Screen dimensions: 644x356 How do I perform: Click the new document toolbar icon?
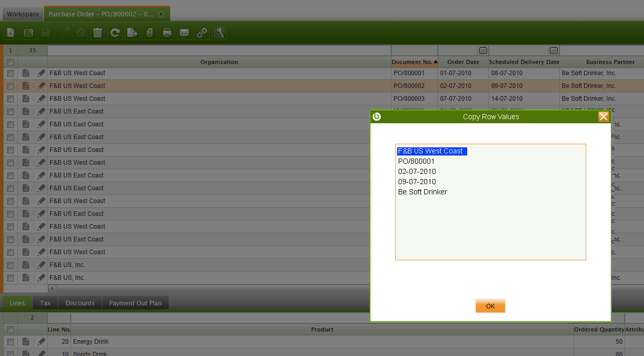(11, 33)
